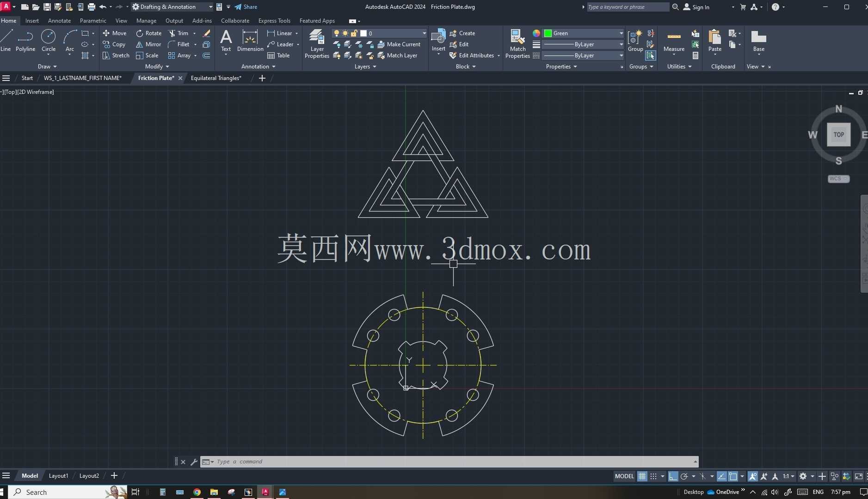
Task: Click the layer 0 white color swatch
Action: [363, 33]
